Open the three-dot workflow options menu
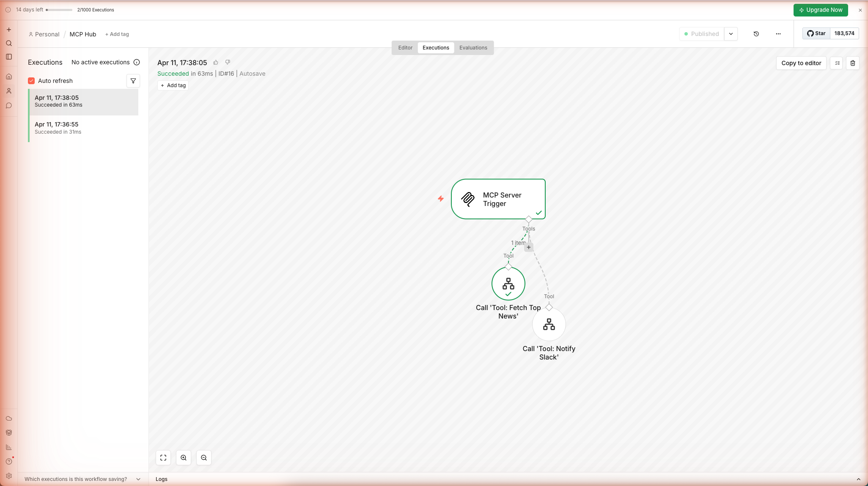 778,34
